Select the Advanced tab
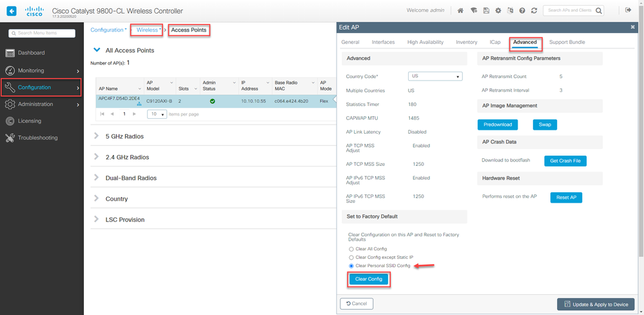Viewport: 644px width, 315px height. click(x=525, y=42)
